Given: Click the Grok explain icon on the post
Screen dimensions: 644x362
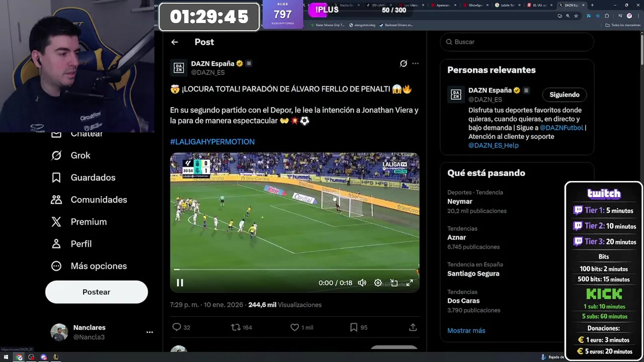Looking at the screenshot, I should 403,63.
